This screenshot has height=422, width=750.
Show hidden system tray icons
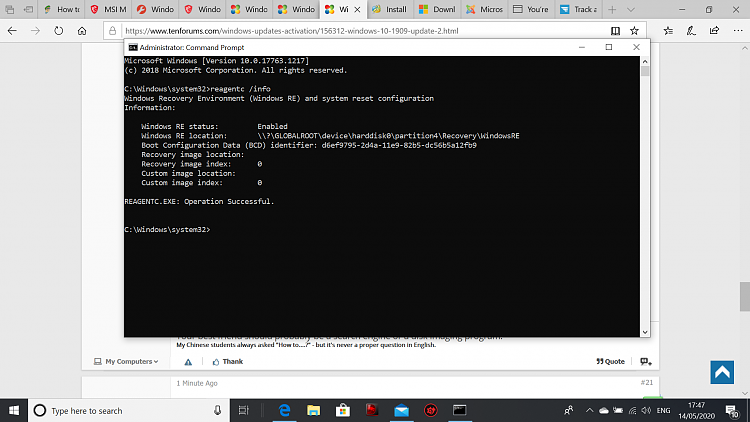tap(589, 411)
